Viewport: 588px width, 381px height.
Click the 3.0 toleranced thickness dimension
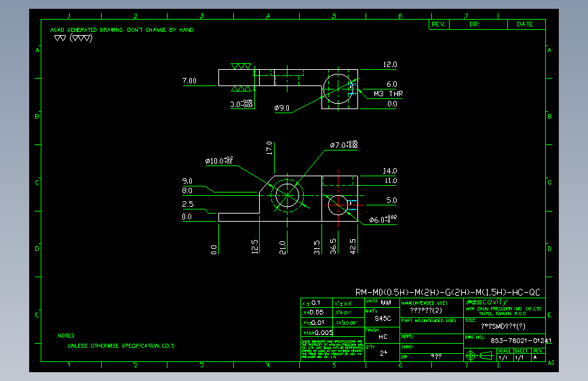point(241,104)
